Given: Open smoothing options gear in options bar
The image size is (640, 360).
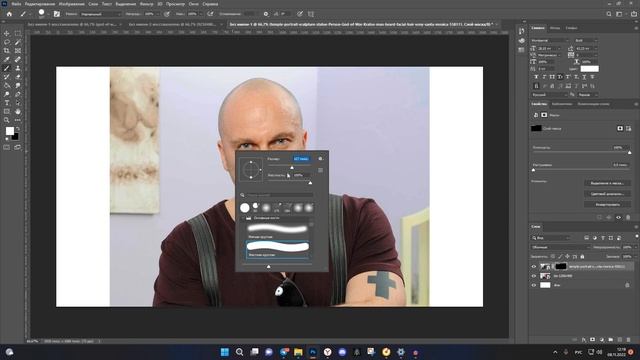Looking at the screenshot, I should tap(266, 14).
